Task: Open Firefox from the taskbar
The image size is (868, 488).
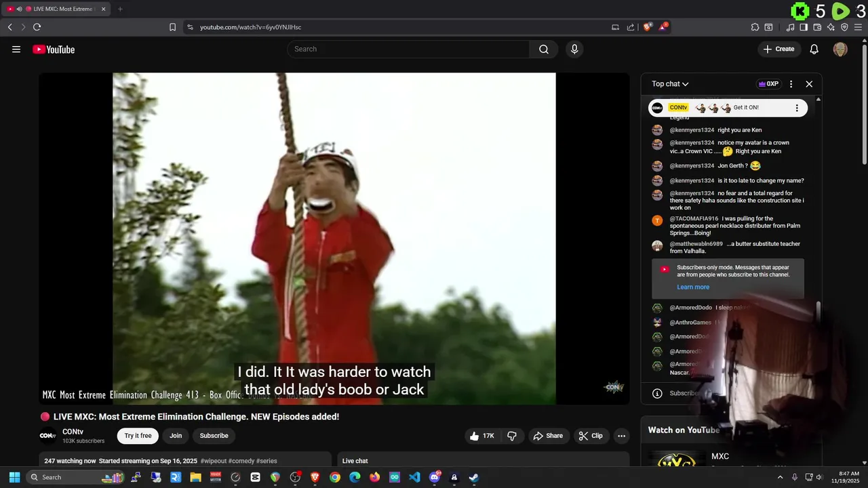Action: [374, 477]
